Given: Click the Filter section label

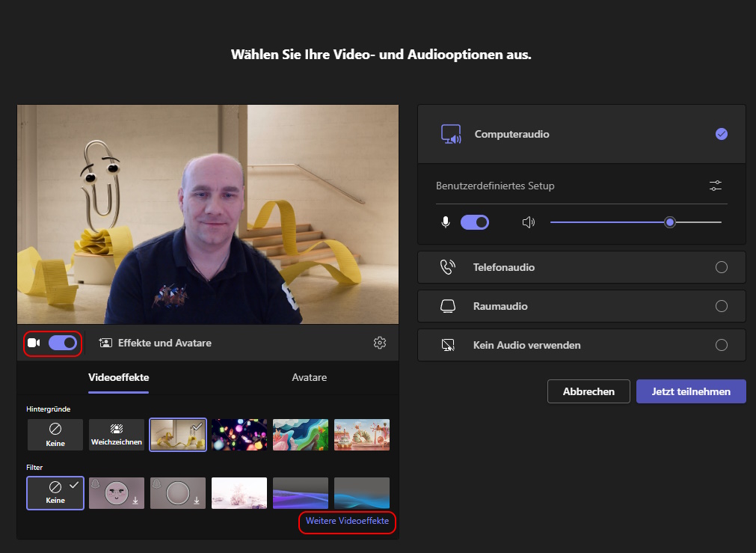Looking at the screenshot, I should click(34, 468).
